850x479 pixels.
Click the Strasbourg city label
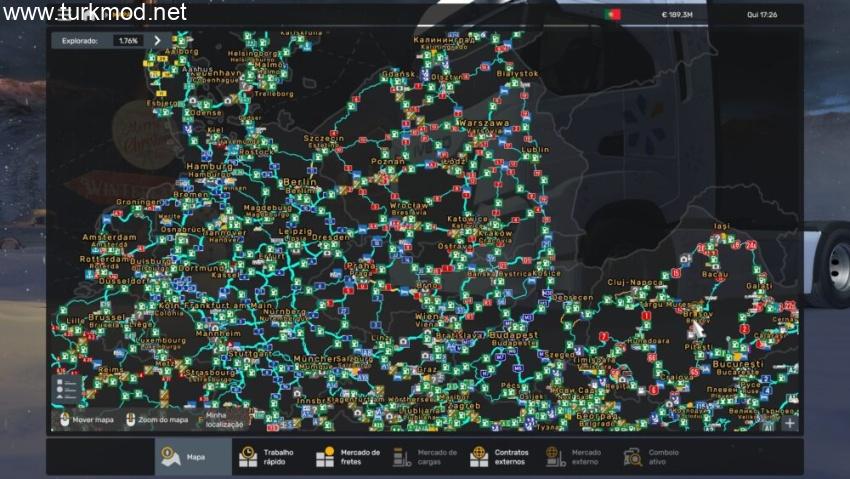click(210, 373)
